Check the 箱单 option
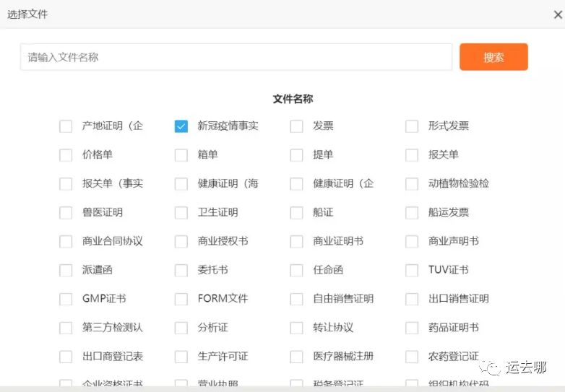The width and height of the screenshot is (565, 392). (x=181, y=155)
